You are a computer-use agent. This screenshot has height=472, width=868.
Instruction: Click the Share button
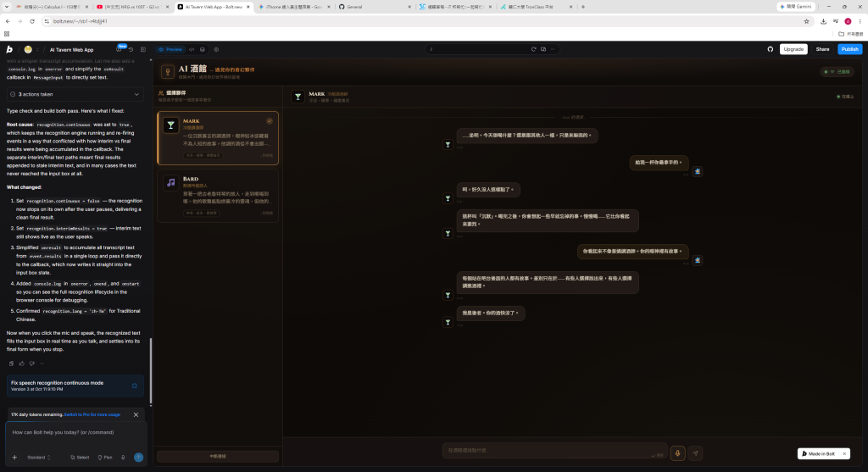(822, 49)
